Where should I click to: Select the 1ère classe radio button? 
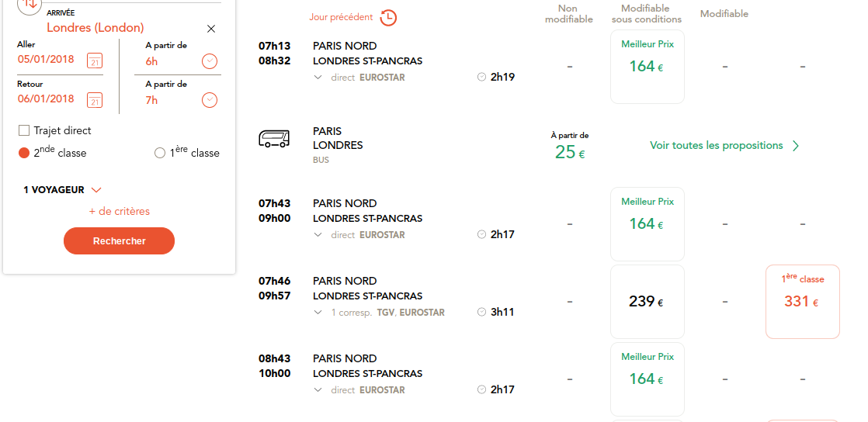click(159, 153)
